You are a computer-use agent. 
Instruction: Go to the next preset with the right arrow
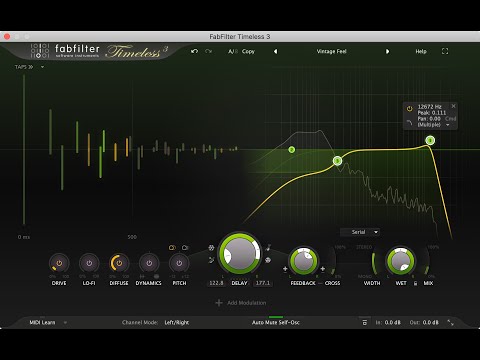[x=387, y=51]
